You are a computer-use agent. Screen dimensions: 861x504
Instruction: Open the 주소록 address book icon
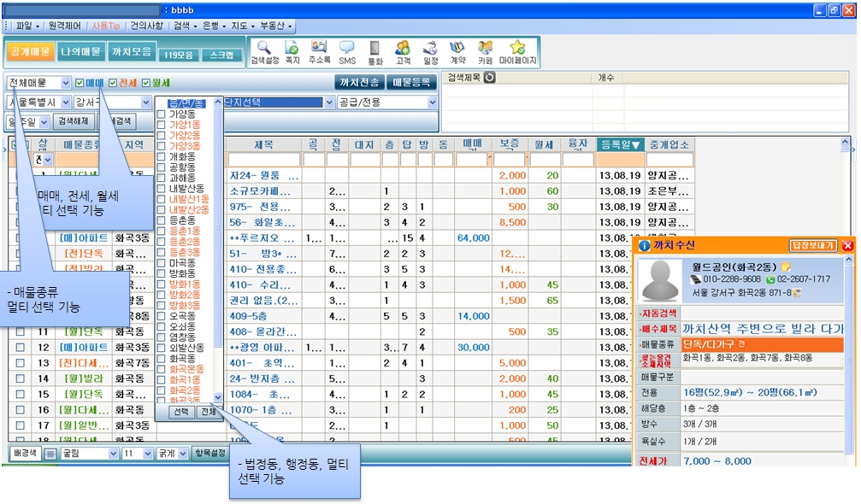[x=320, y=50]
